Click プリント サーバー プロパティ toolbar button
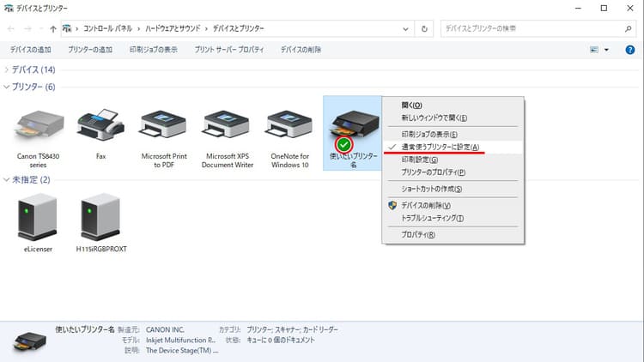Screen dimensions: 644x362 (x=228, y=50)
